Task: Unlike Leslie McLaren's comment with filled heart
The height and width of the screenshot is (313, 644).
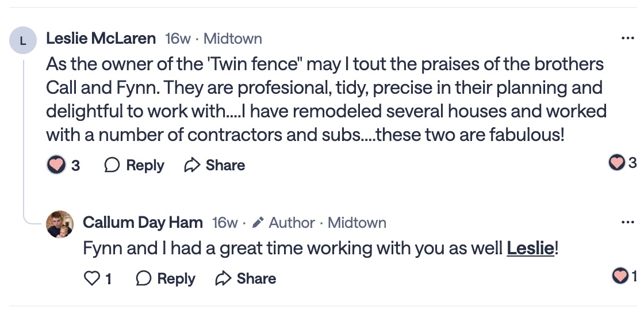Action: [56, 165]
